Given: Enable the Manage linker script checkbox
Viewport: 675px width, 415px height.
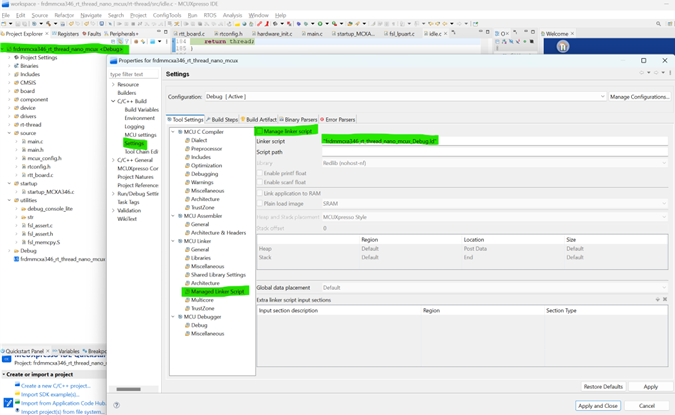Looking at the screenshot, I should point(260,131).
